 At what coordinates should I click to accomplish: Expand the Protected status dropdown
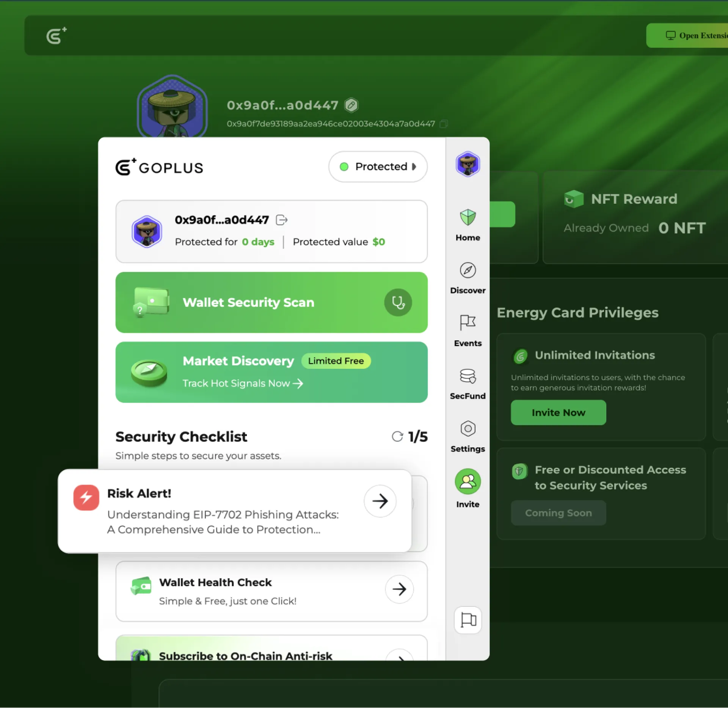tap(378, 167)
